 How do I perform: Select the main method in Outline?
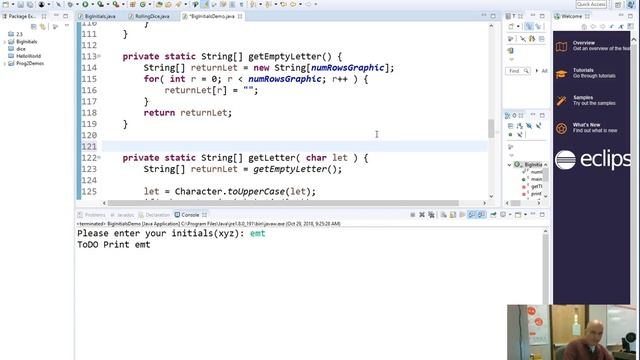click(536, 179)
